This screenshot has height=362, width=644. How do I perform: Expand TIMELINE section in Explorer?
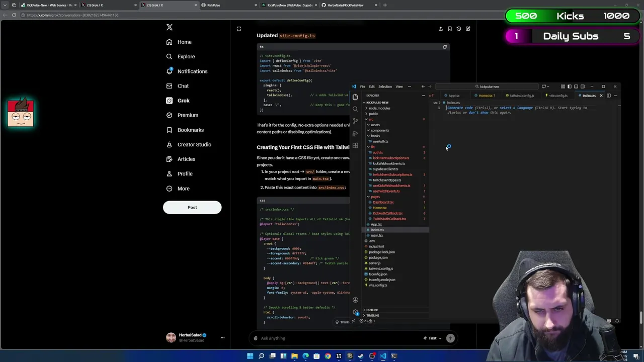372,315
